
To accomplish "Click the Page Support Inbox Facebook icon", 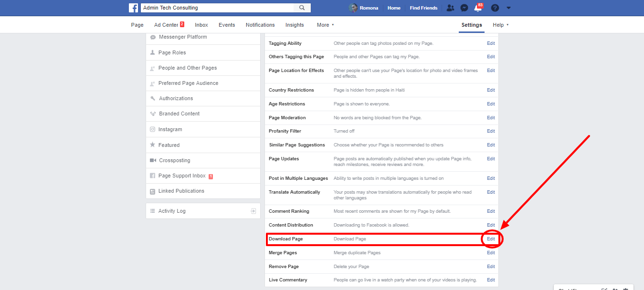I will [x=153, y=176].
